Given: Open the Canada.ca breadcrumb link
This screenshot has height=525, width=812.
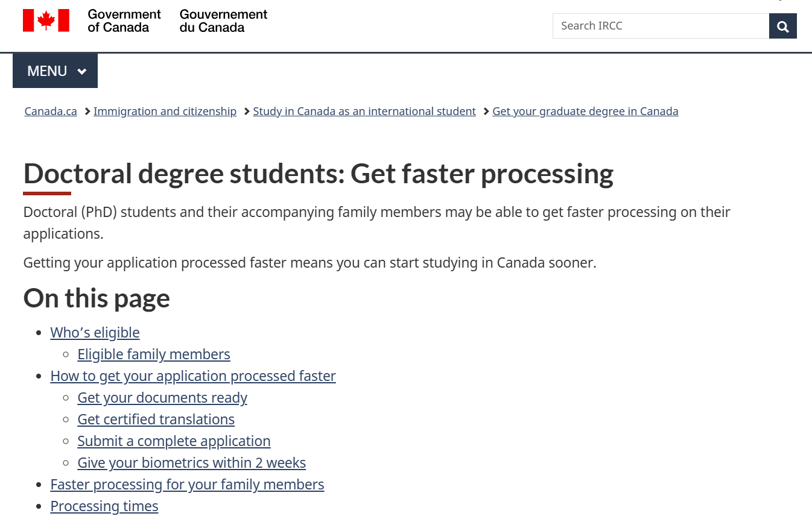Looking at the screenshot, I should point(51,112).
